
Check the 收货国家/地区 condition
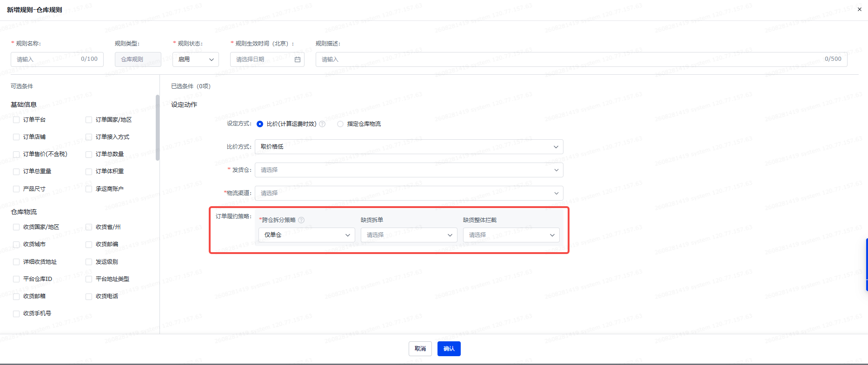point(16,227)
